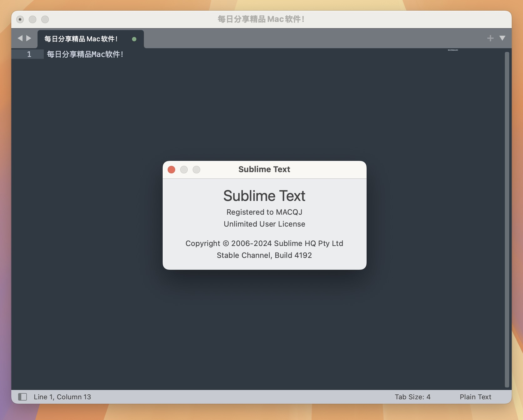The height and width of the screenshot is (420, 523).
Task: Click the Registered to MACQJ text
Action: (264, 212)
